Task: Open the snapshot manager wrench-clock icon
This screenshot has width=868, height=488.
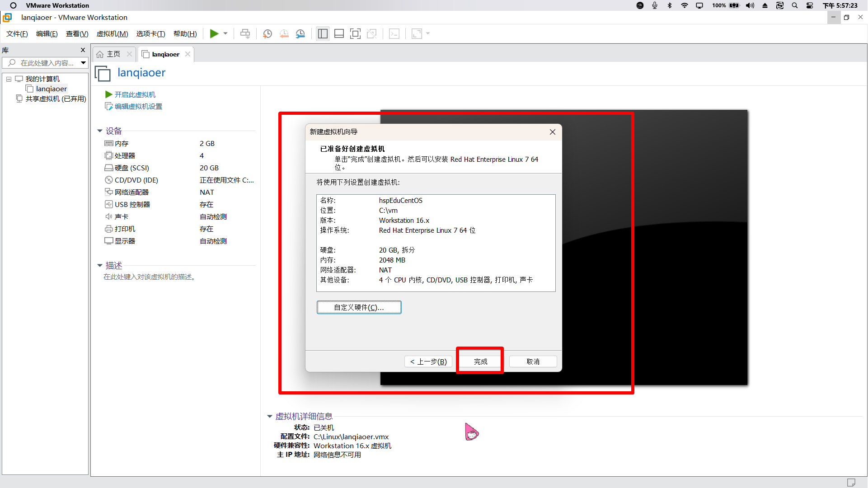Action: click(300, 33)
